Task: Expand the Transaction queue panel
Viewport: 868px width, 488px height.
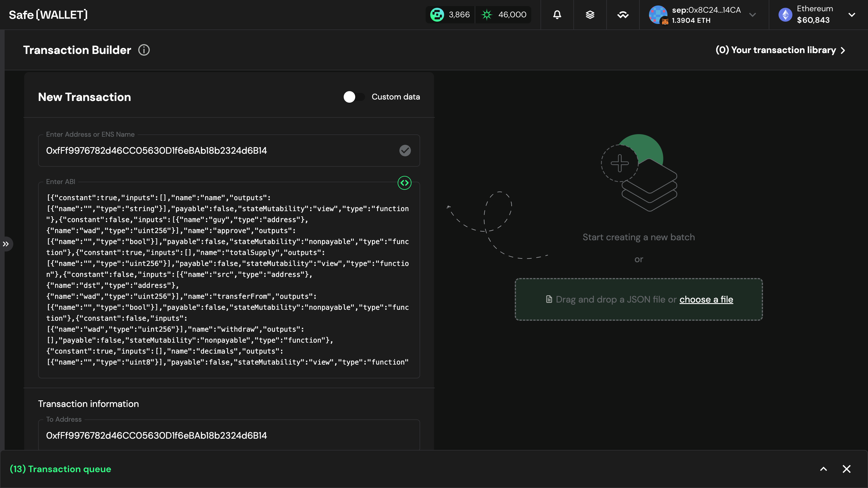Action: coord(823,469)
